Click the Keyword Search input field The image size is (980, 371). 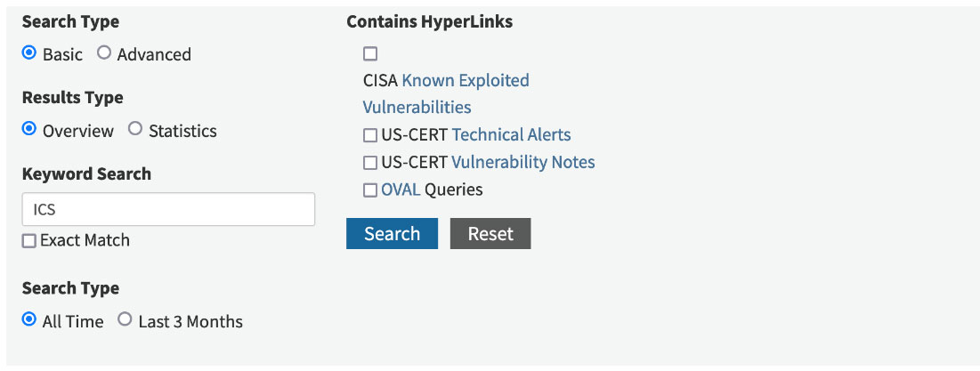pyautogui.click(x=168, y=209)
